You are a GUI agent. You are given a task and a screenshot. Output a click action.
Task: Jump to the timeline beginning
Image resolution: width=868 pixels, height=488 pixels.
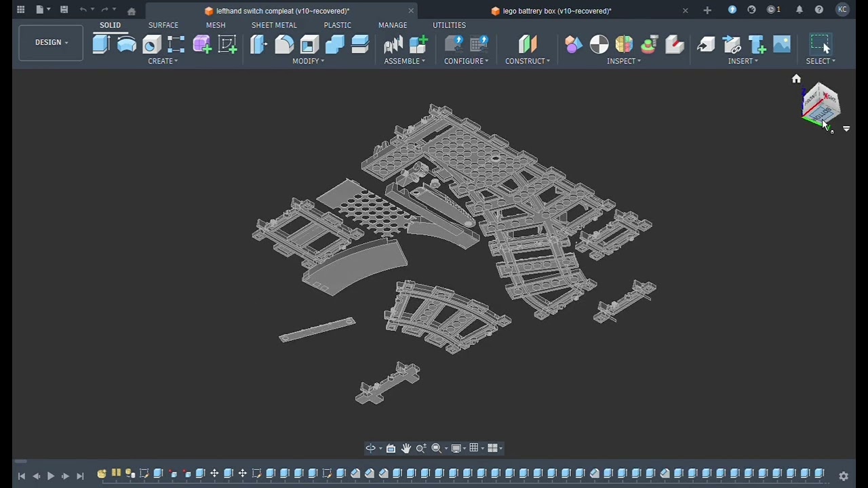[x=21, y=476]
